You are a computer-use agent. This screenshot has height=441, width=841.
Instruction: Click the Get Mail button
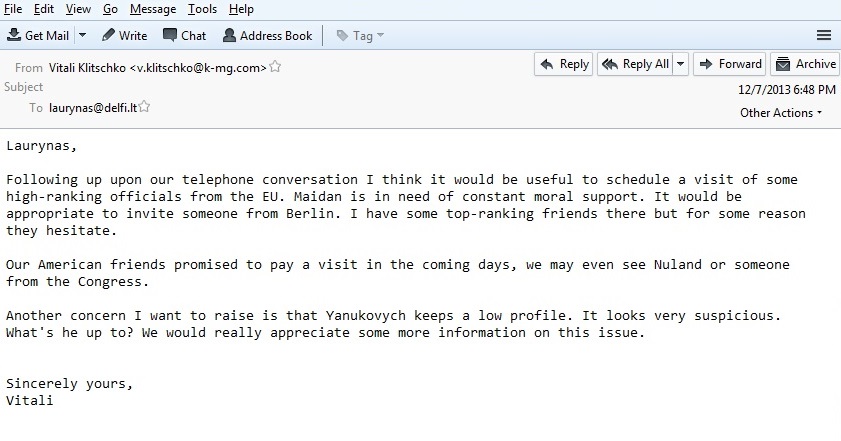[x=38, y=35]
